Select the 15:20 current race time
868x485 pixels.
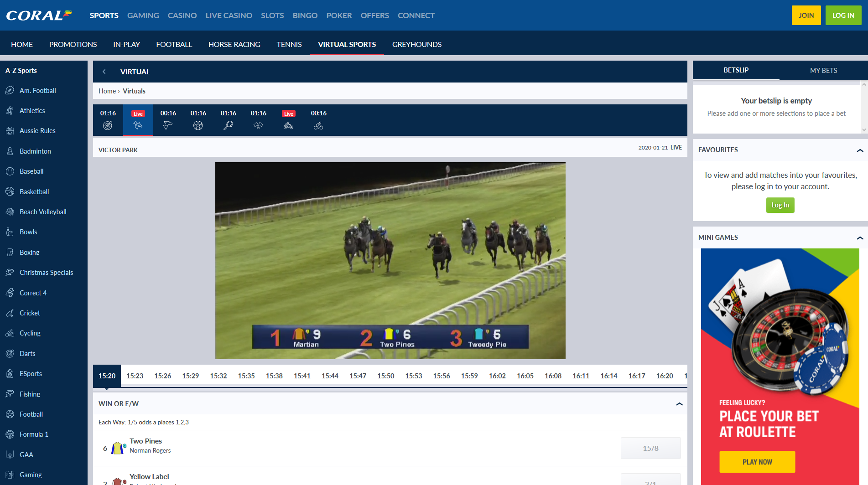pyautogui.click(x=107, y=376)
